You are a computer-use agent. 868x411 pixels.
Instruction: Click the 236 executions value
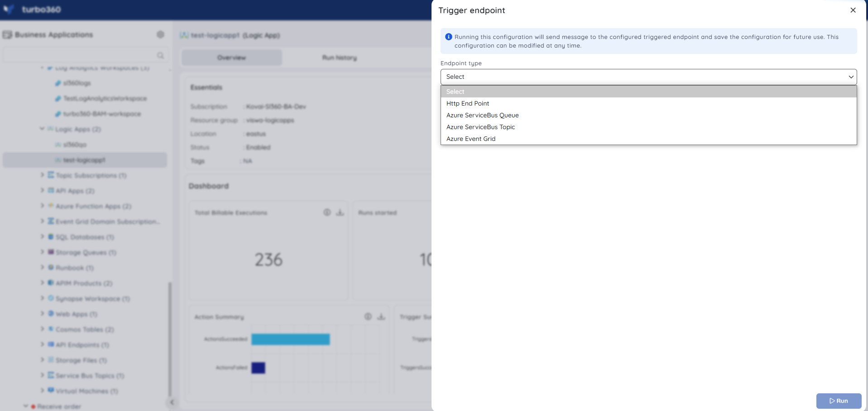(x=269, y=260)
